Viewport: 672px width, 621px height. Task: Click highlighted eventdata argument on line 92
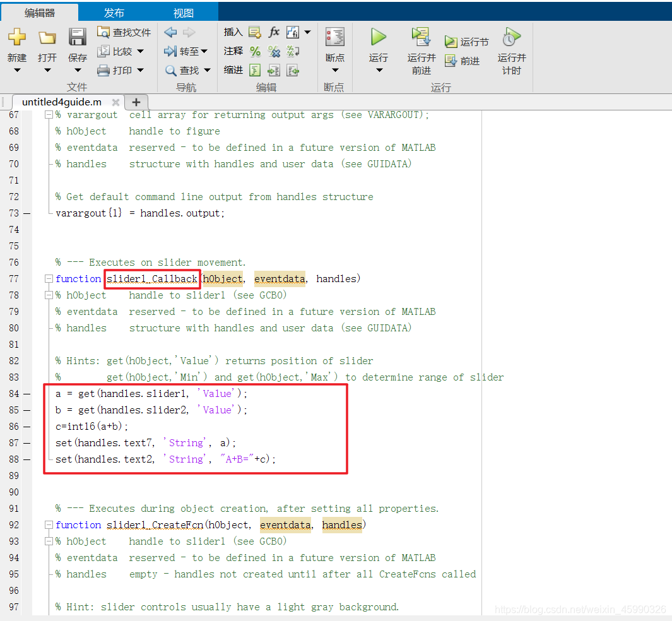coord(285,525)
